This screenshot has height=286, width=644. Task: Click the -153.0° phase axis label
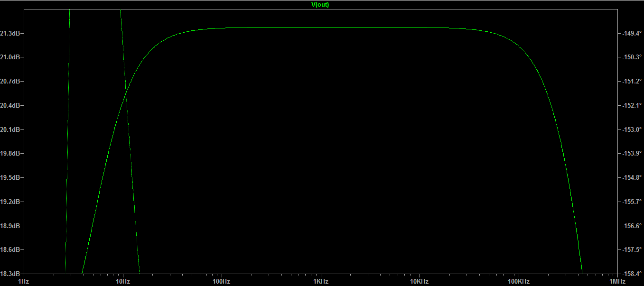tap(632, 130)
